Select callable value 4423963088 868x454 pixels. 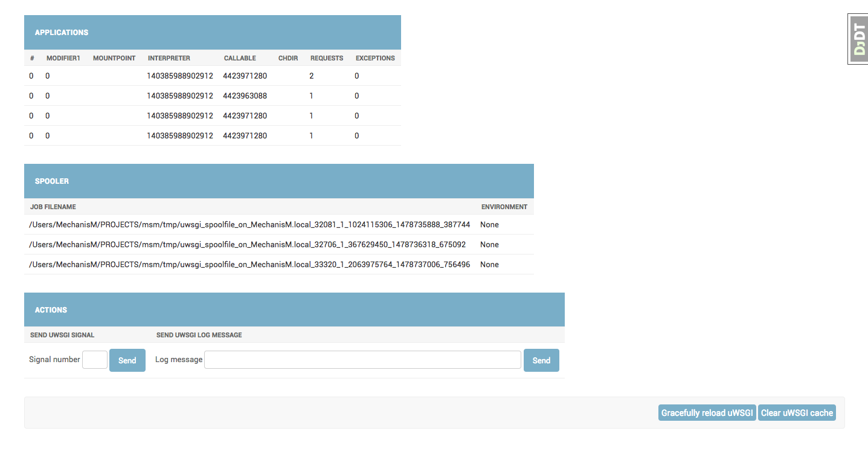(245, 96)
